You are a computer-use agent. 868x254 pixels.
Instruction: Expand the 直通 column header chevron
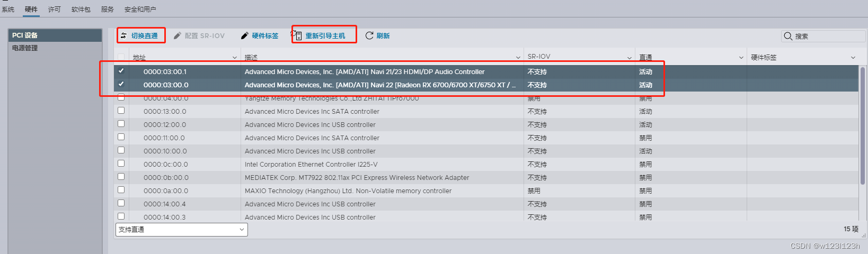pyautogui.click(x=741, y=57)
